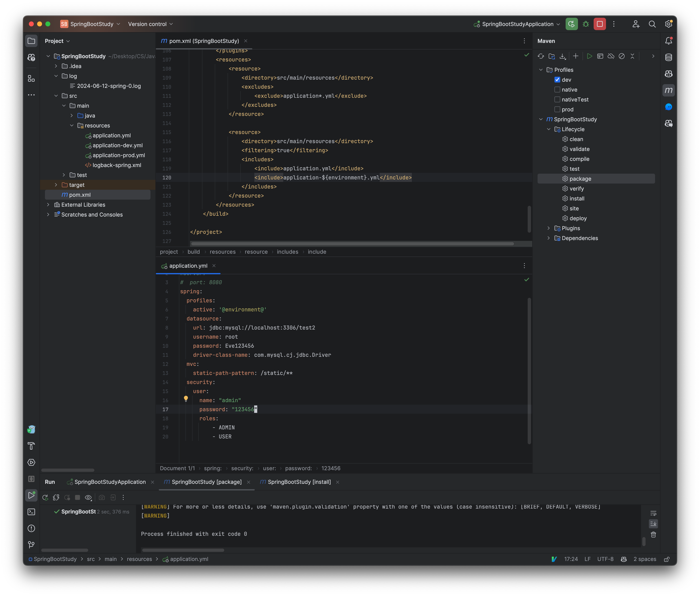This screenshot has width=700, height=596.
Task: Reload all Maven projects
Action: click(541, 57)
